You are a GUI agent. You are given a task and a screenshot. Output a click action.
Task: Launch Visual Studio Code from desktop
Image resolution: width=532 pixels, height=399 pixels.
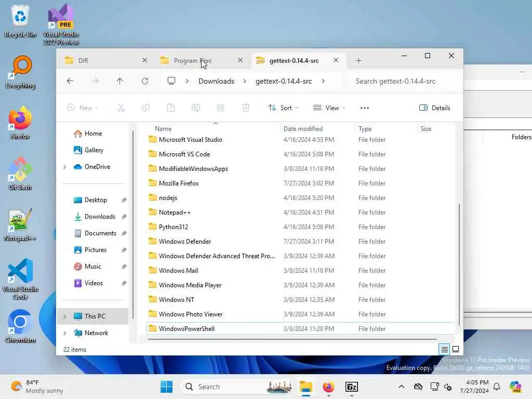20,279
